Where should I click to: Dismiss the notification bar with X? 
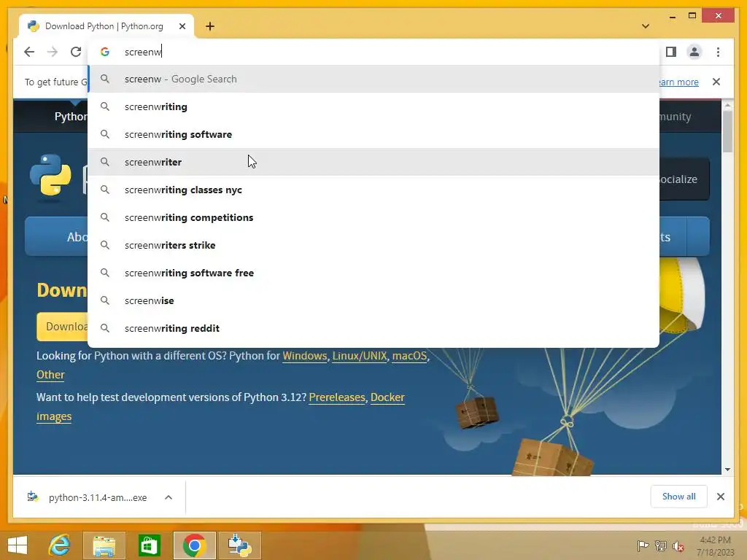click(x=716, y=82)
